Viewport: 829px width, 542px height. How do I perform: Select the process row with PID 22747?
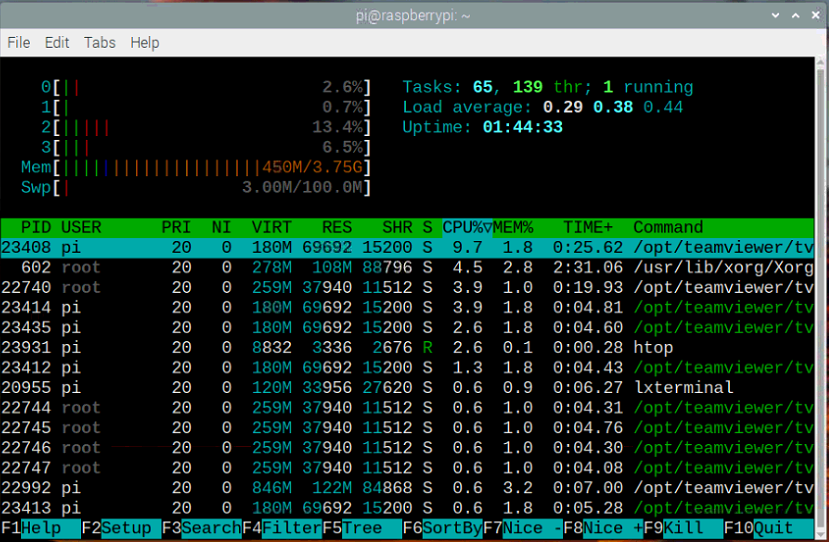pyautogui.click(x=407, y=468)
